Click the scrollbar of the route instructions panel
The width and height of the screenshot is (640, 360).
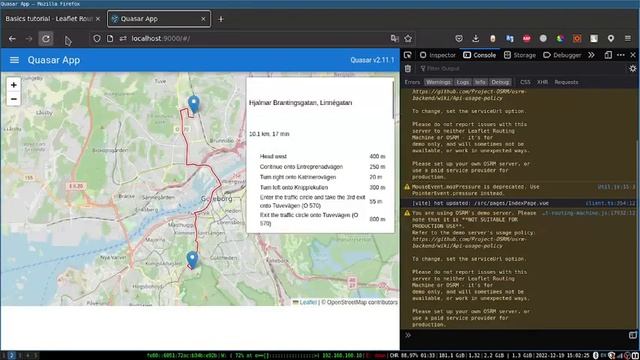393,100
